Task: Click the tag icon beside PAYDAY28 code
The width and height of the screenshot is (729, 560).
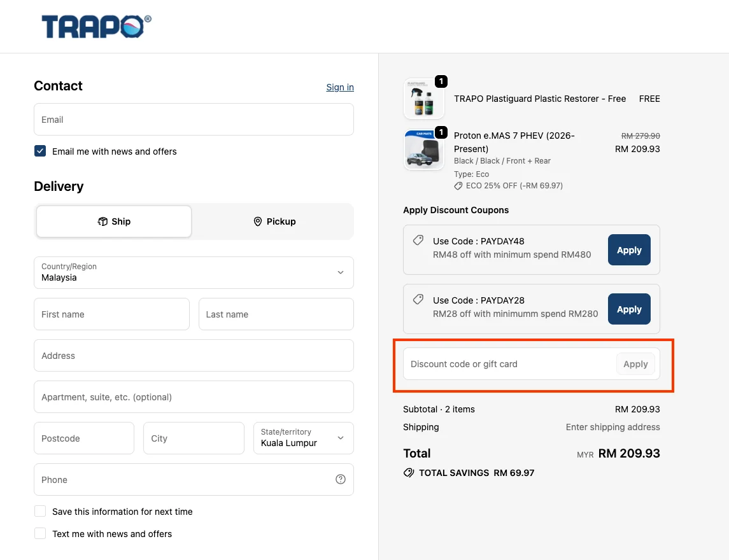Action: (x=418, y=299)
